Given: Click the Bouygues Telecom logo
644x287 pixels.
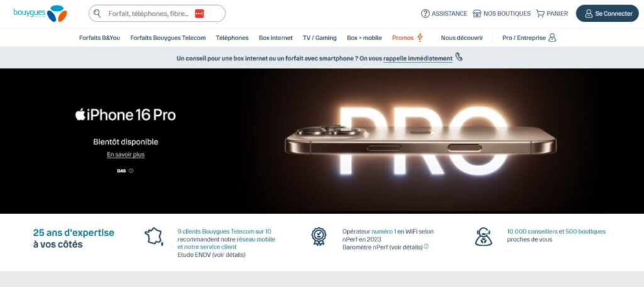Looking at the screenshot, I should pos(40,14).
